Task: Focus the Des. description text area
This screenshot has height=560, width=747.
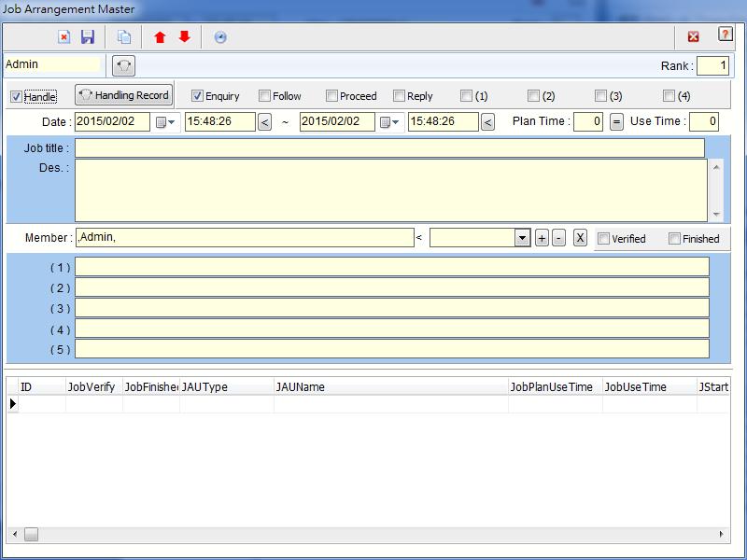Action: (x=391, y=190)
